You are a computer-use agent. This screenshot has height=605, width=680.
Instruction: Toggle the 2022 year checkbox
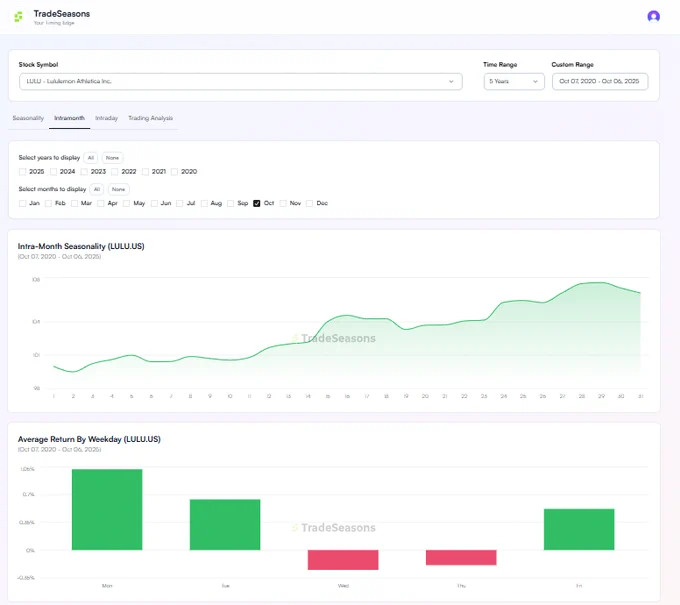tap(114, 172)
